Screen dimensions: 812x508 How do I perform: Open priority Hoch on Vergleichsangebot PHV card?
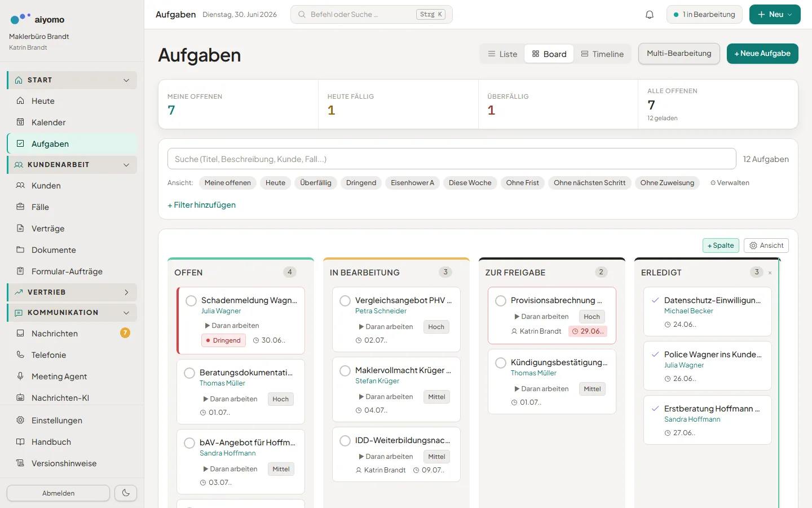coord(436,327)
